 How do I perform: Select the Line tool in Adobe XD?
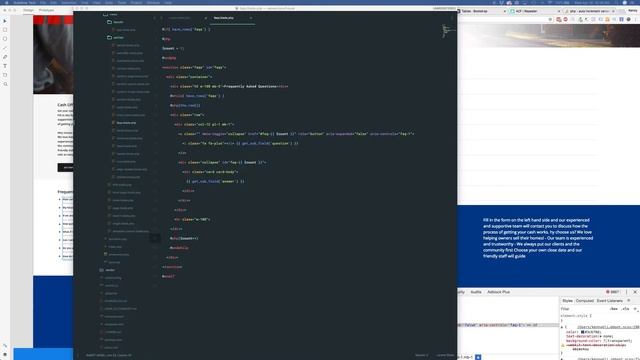click(x=5, y=48)
